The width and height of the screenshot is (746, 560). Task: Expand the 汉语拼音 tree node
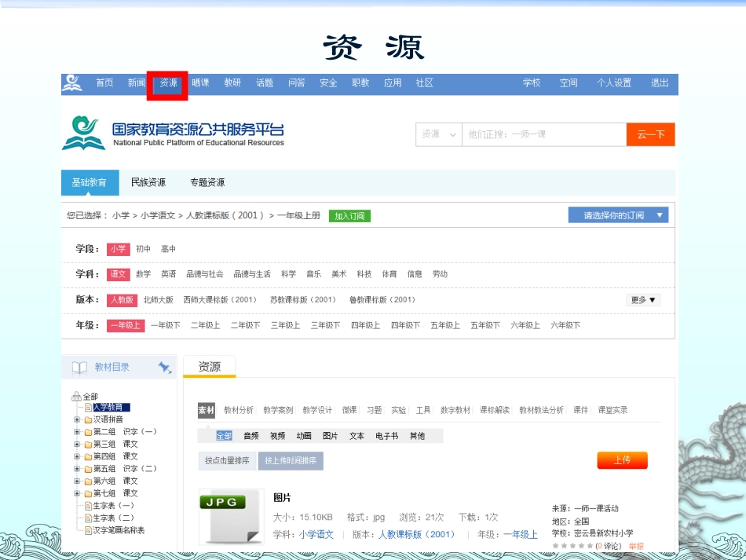(x=77, y=419)
